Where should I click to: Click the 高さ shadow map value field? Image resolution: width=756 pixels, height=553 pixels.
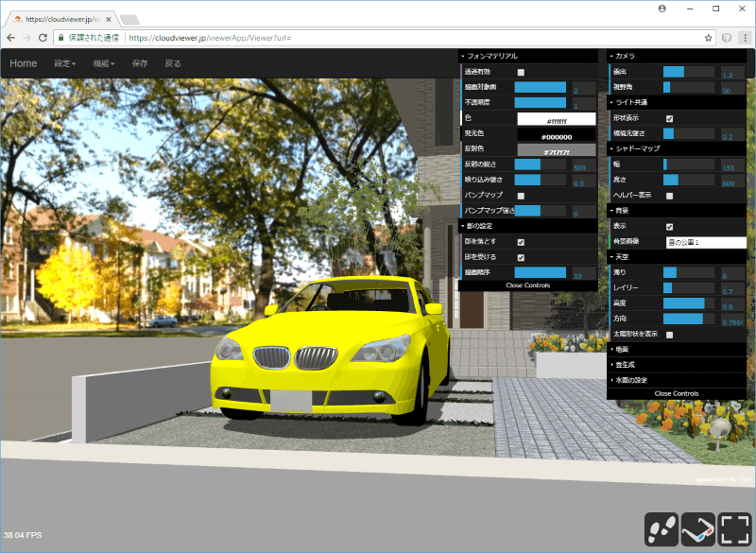point(732,181)
